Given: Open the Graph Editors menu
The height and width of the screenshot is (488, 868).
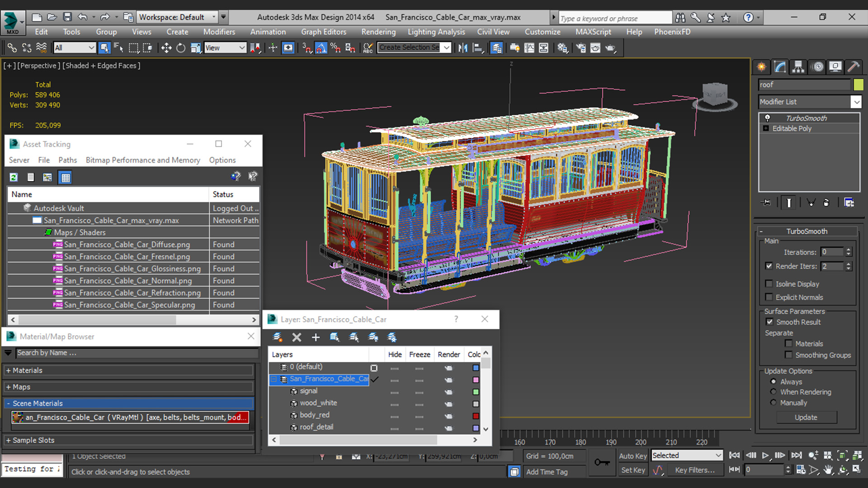Looking at the screenshot, I should point(324,32).
